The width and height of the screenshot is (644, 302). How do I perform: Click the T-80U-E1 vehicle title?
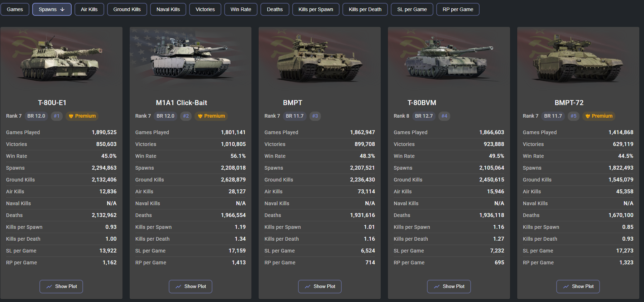(52, 103)
